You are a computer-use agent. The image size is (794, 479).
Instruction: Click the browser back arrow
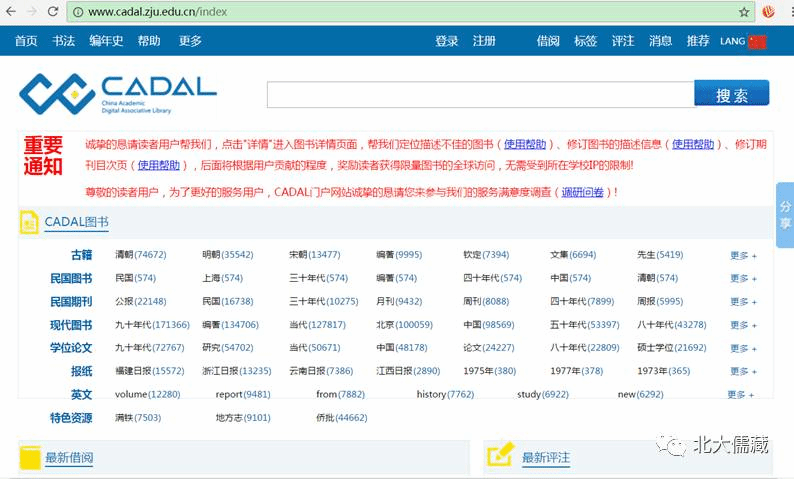click(x=11, y=12)
